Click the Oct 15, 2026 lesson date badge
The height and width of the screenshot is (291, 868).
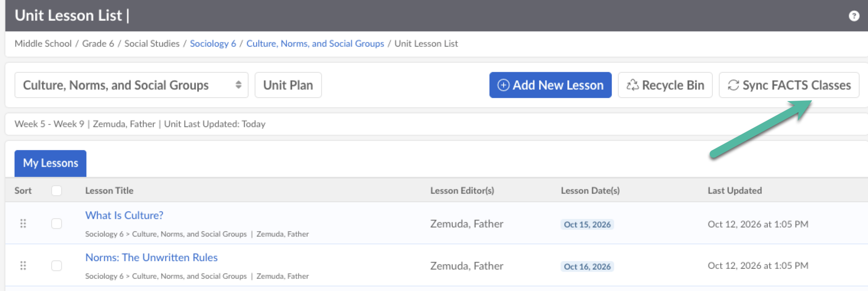tap(587, 224)
